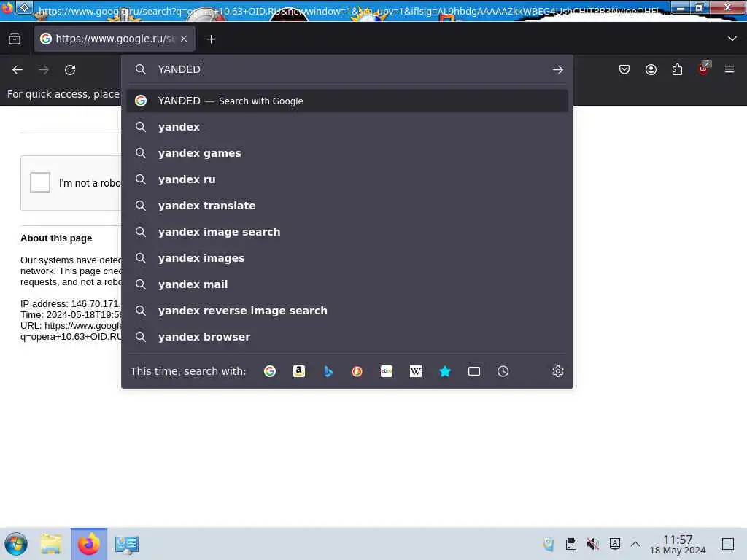This screenshot has width=747, height=560.
Task: Open the computer monitor taskbar icon
Action: click(x=127, y=544)
